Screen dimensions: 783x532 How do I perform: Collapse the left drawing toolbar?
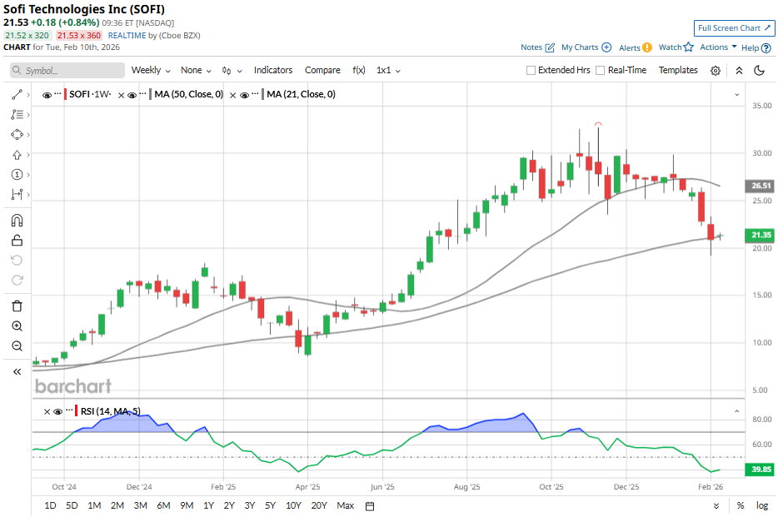coord(17,372)
